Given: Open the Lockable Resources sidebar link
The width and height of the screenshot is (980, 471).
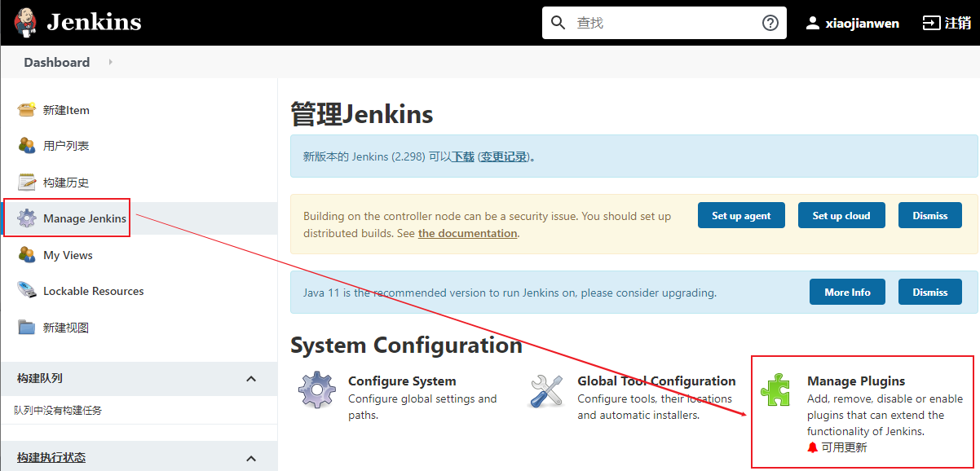Looking at the screenshot, I should [x=94, y=291].
